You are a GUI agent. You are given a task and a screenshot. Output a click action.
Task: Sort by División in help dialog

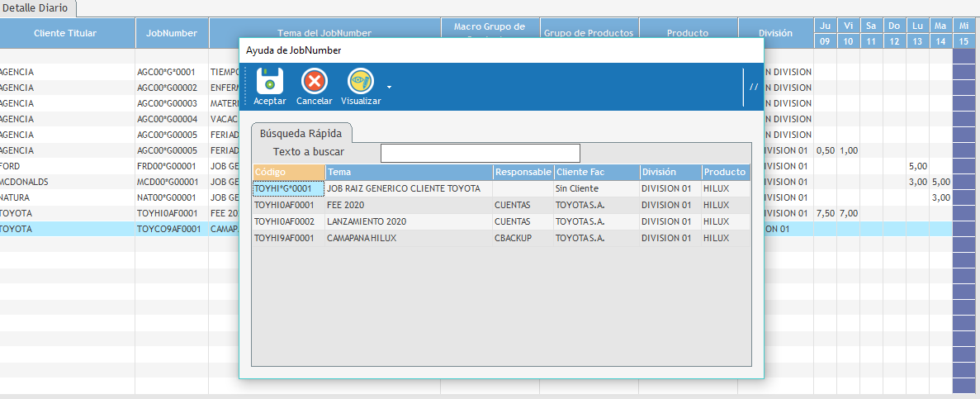[x=670, y=172]
